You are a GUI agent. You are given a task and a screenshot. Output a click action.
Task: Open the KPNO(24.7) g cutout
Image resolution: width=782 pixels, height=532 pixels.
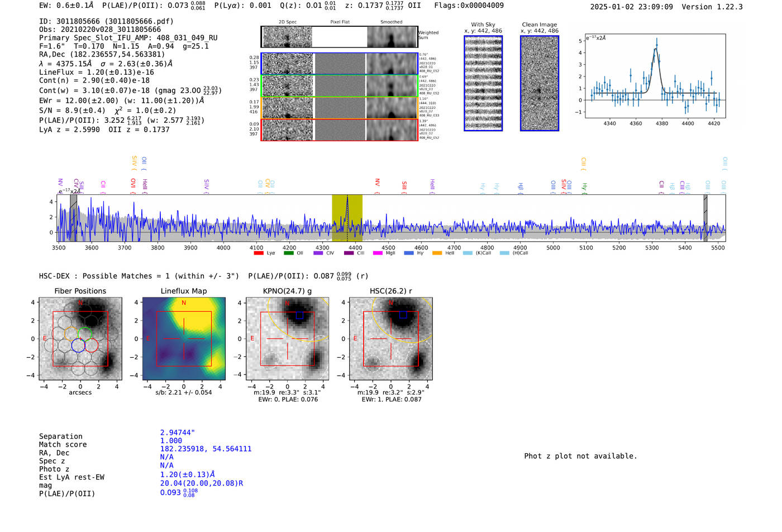(x=288, y=339)
